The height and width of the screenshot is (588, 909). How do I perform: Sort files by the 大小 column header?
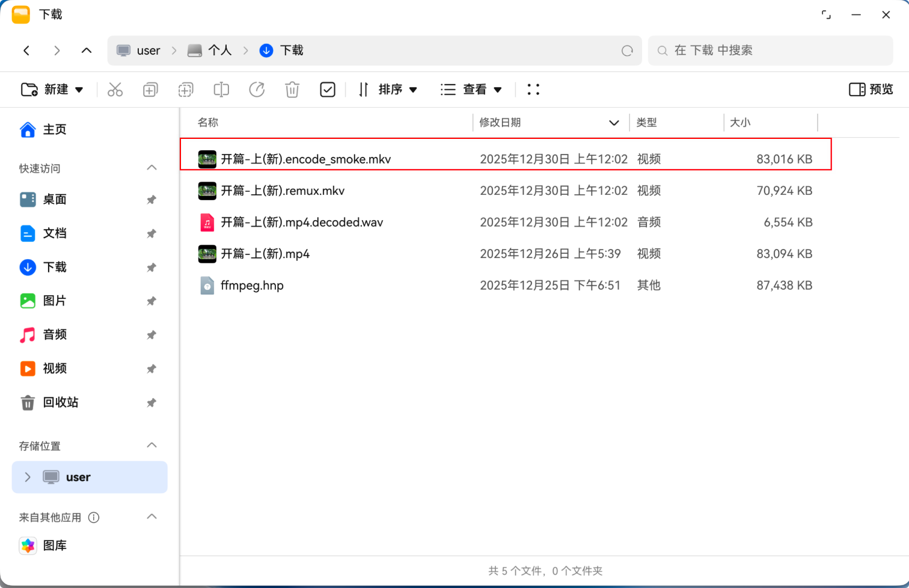click(741, 122)
